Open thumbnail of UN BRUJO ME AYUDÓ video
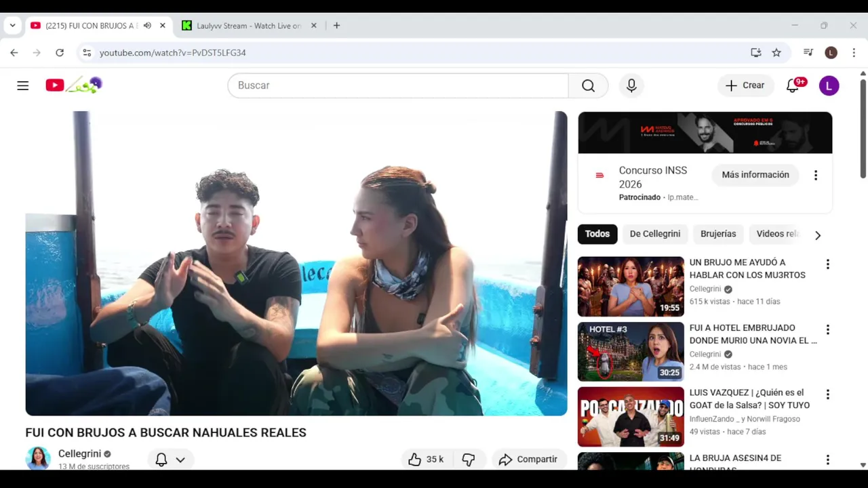The width and height of the screenshot is (868, 488). (631, 287)
